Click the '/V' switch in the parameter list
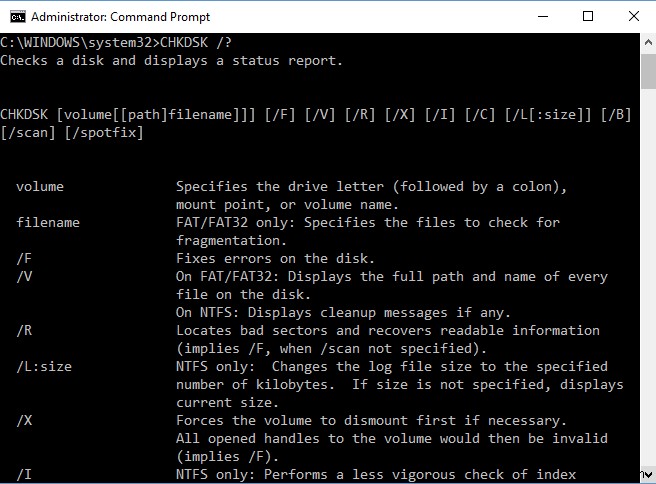Viewport: 656px width, 484px height. coord(24,276)
